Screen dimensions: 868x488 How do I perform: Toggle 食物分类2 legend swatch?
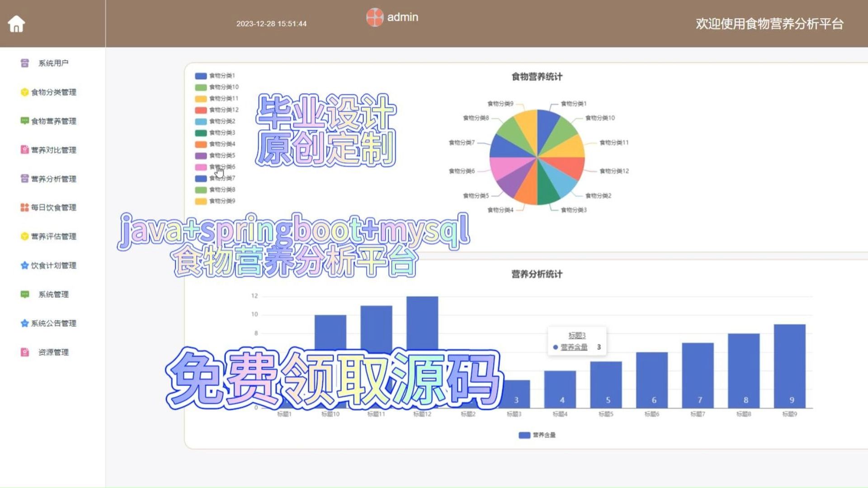201,122
